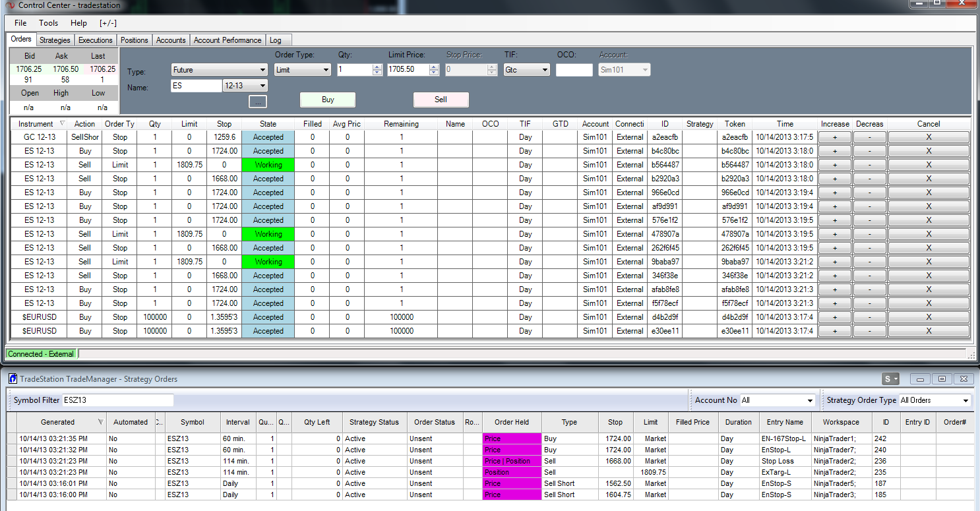Open the Tools menu
Screen dimensions: 980x511
[48, 23]
